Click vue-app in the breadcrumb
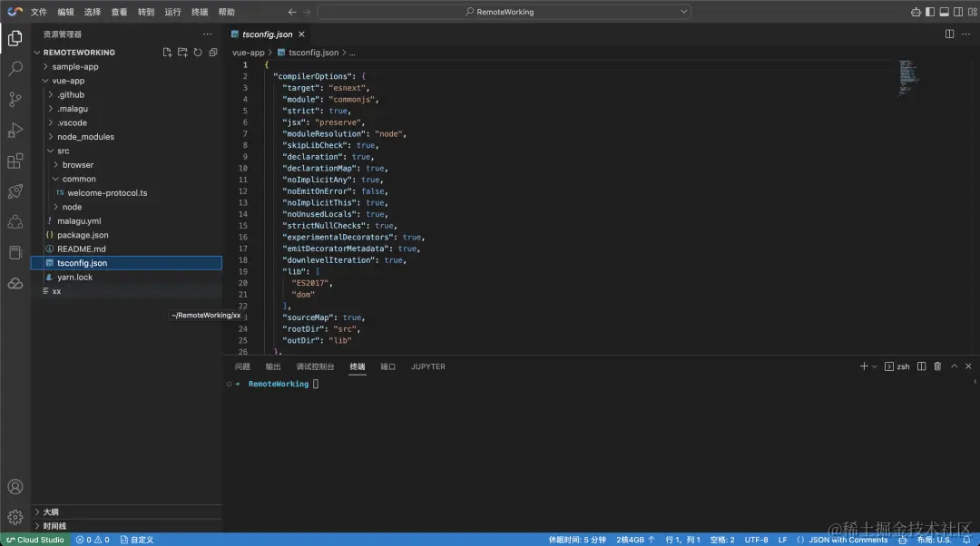This screenshot has width=980, height=546. click(248, 54)
